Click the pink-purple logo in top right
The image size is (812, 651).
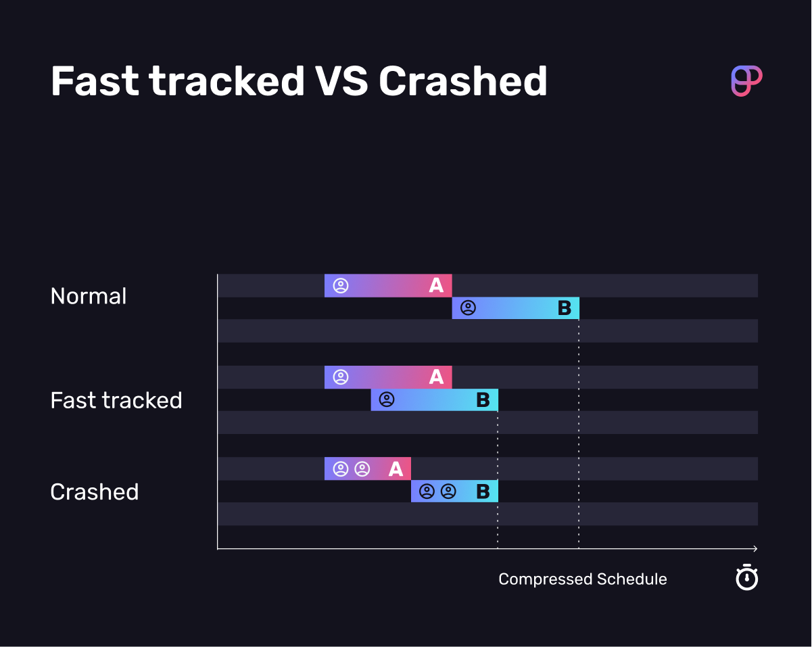[x=746, y=81]
